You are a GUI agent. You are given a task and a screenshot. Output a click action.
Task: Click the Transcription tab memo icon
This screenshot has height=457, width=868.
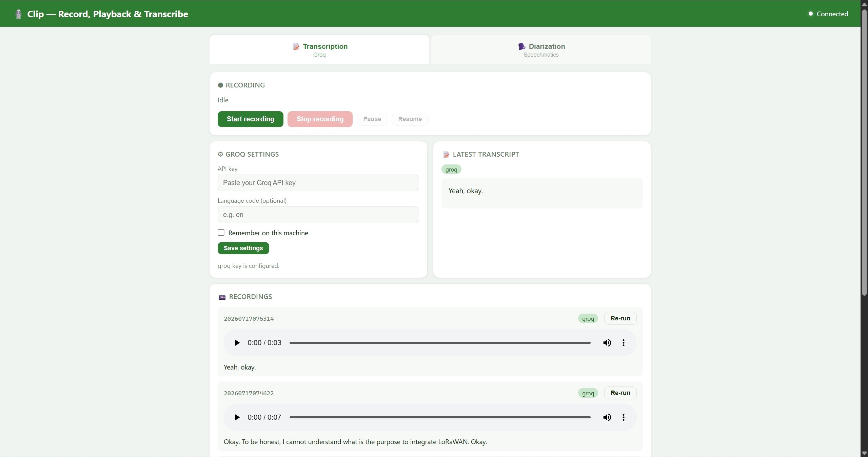(296, 46)
